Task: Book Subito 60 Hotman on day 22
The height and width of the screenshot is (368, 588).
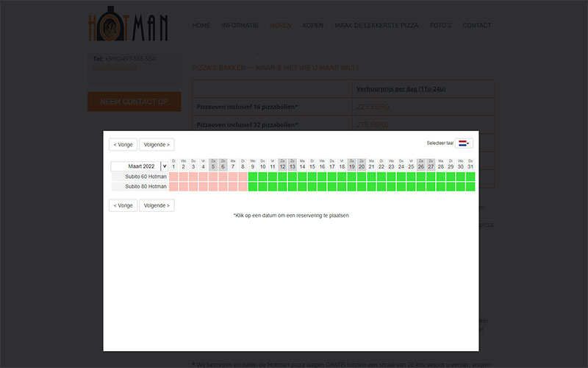Action: [381, 177]
